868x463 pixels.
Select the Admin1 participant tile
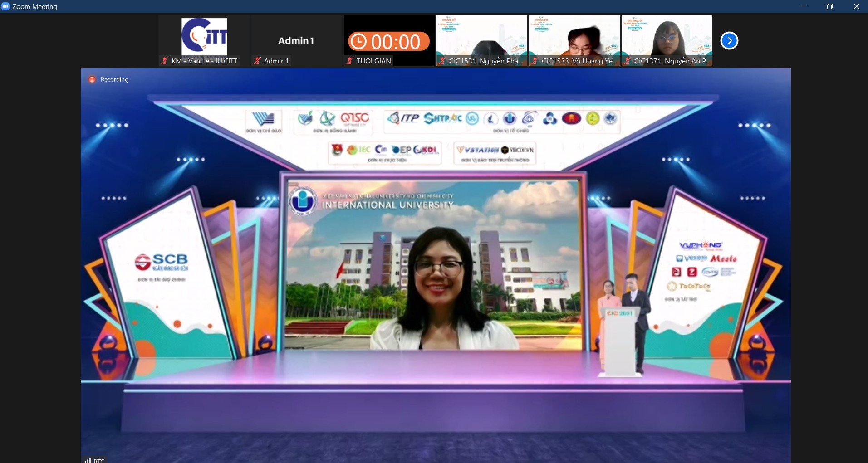point(296,41)
